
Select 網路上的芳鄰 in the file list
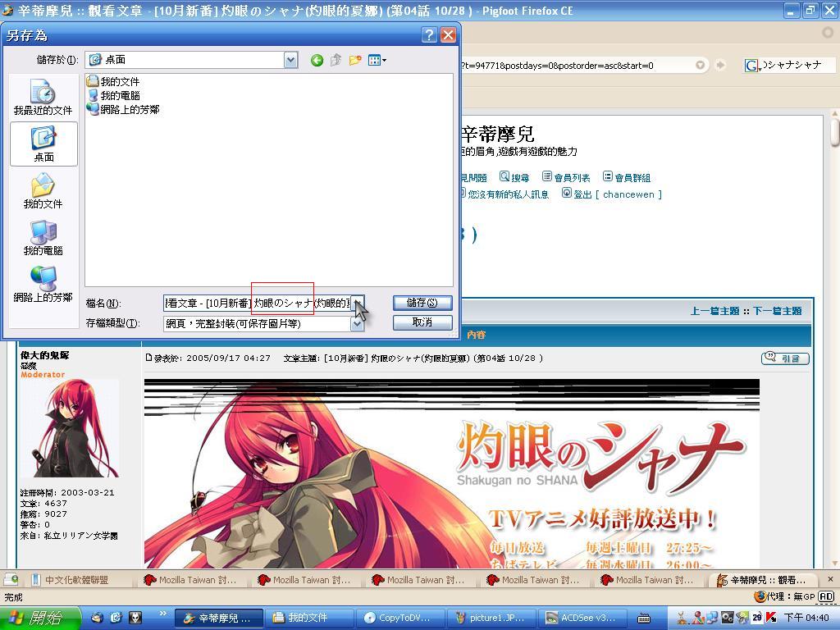click(123, 109)
